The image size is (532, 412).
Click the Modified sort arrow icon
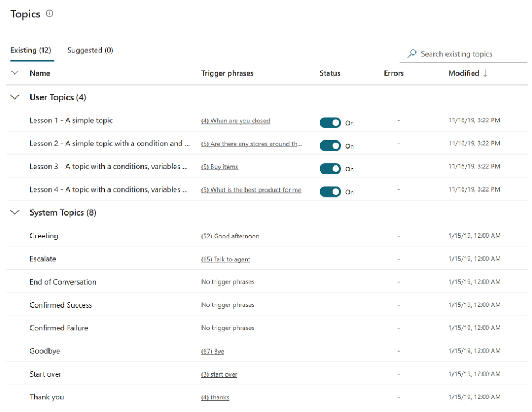click(485, 73)
